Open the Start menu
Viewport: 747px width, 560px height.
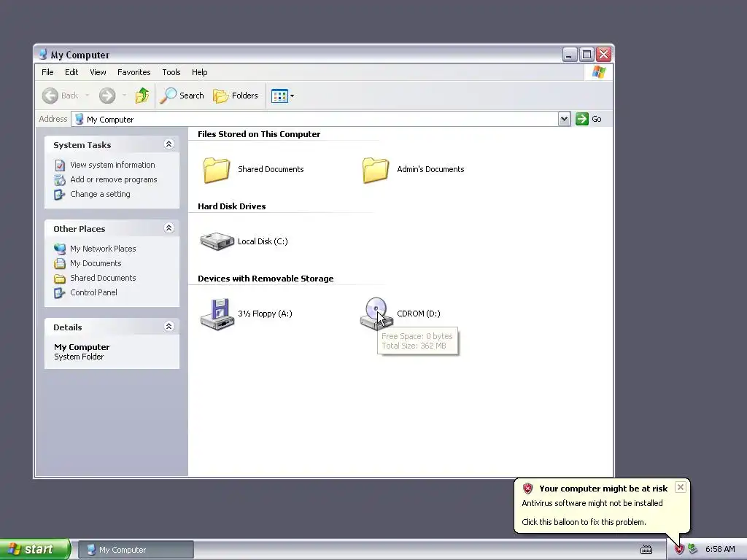(x=35, y=549)
